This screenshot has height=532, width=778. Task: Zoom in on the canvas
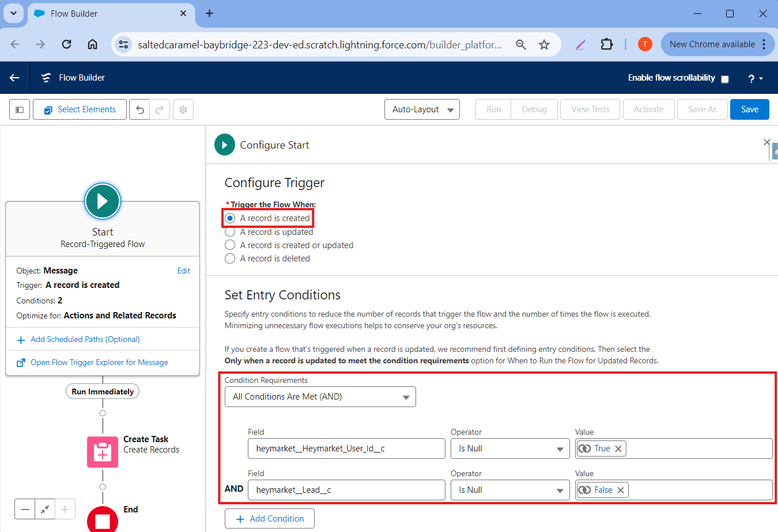pos(65,509)
